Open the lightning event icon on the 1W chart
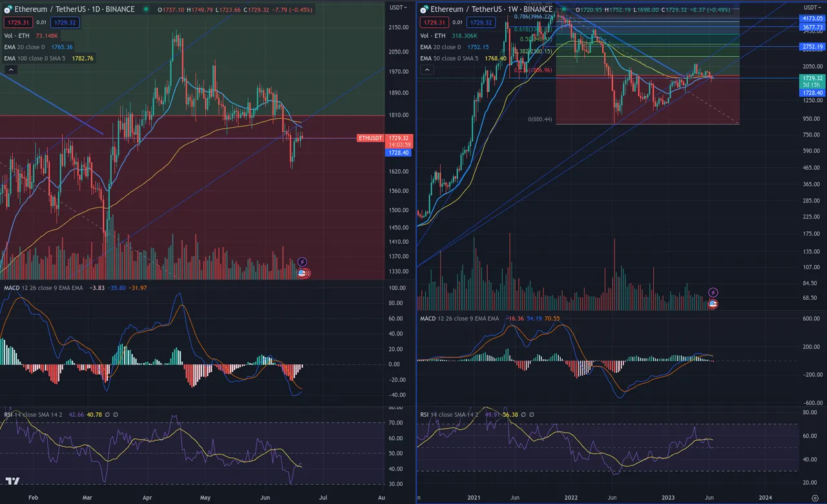 pos(713,293)
